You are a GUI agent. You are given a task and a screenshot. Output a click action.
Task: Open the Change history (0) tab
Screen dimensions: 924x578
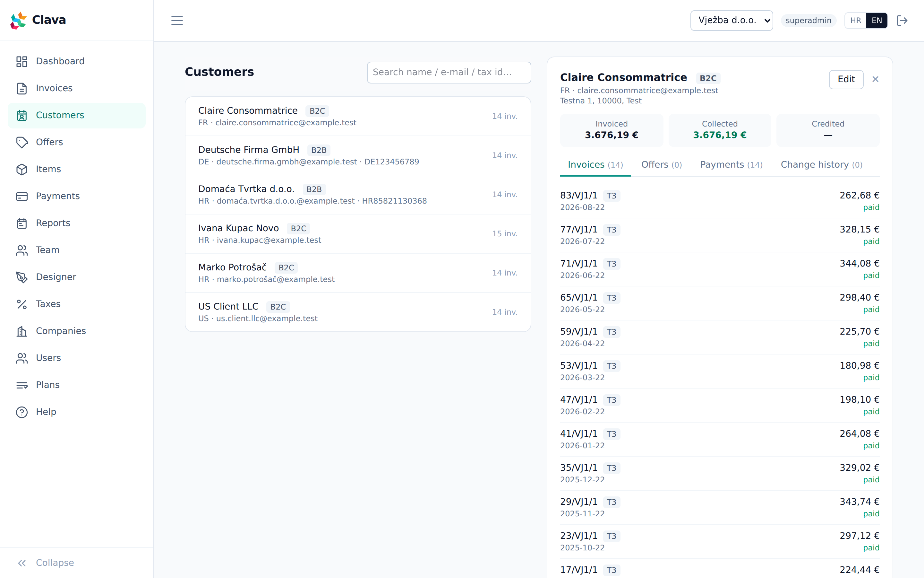(821, 165)
